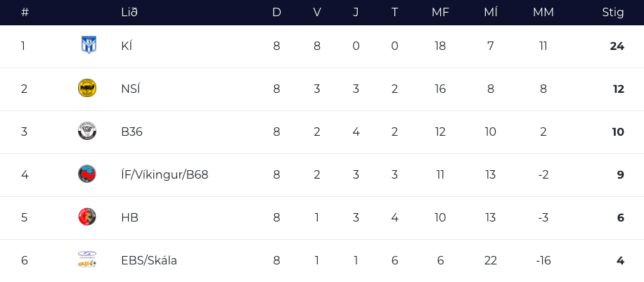The height and width of the screenshot is (282, 644).
Task: Open the EBS/Skála team link
Action: (x=149, y=261)
